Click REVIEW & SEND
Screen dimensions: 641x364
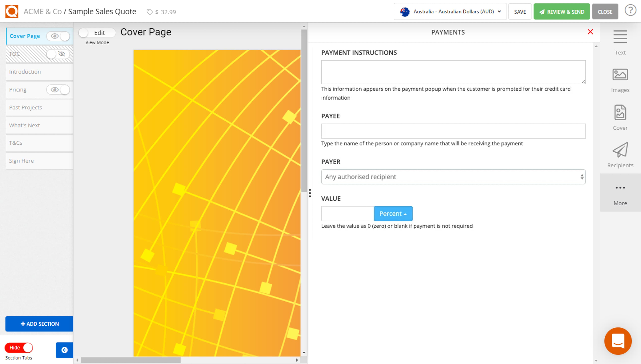[562, 11]
